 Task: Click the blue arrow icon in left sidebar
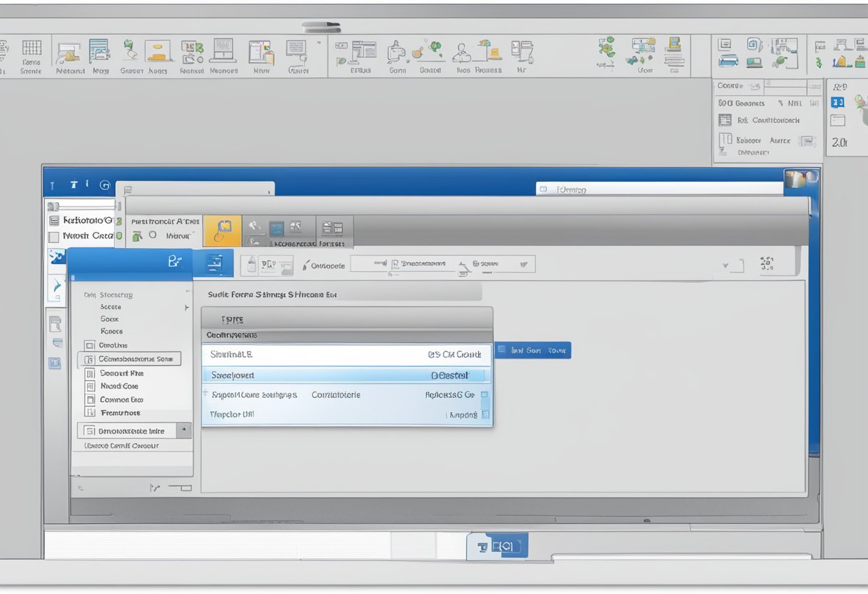(x=56, y=288)
